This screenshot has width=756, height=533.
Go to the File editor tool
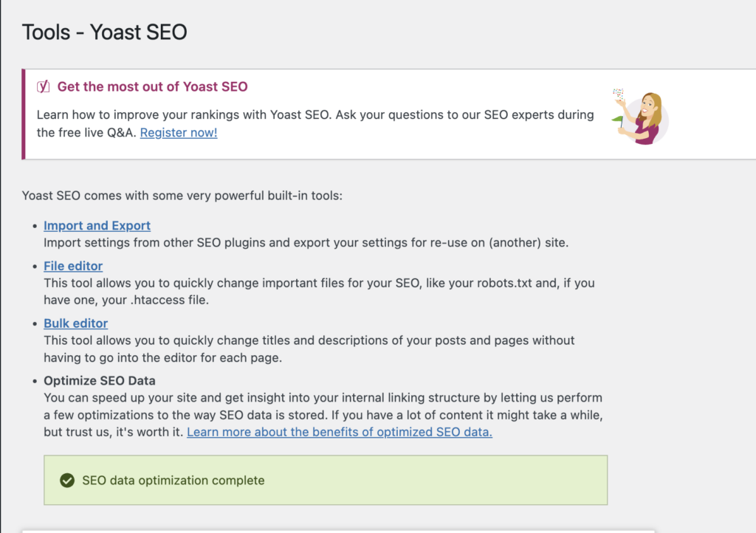pos(73,266)
